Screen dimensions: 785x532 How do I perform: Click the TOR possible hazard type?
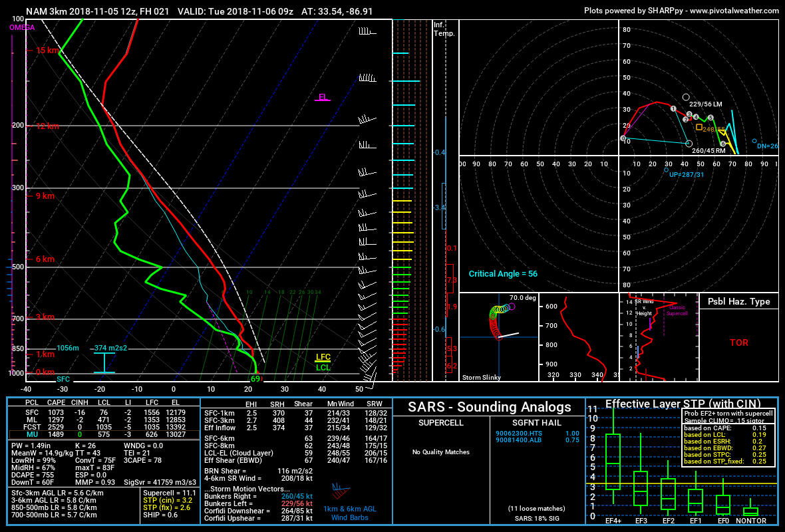(738, 343)
